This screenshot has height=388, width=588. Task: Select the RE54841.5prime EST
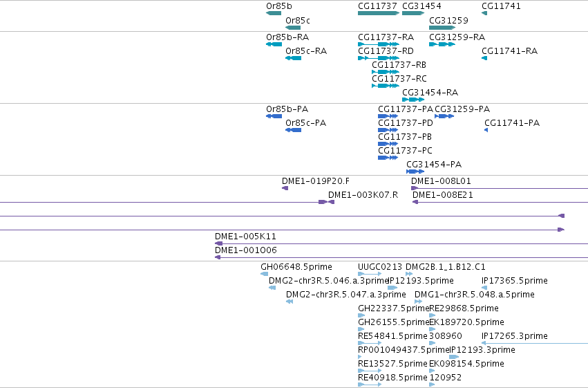pos(370,343)
